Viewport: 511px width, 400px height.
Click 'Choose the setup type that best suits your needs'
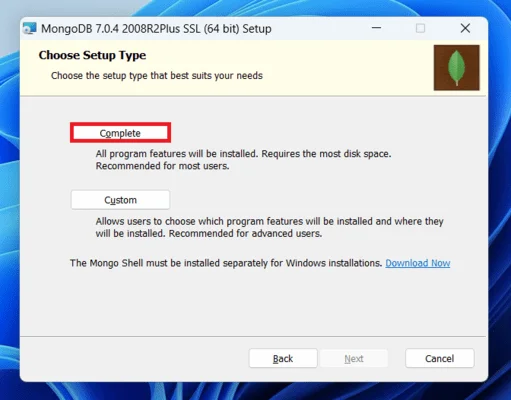click(157, 76)
